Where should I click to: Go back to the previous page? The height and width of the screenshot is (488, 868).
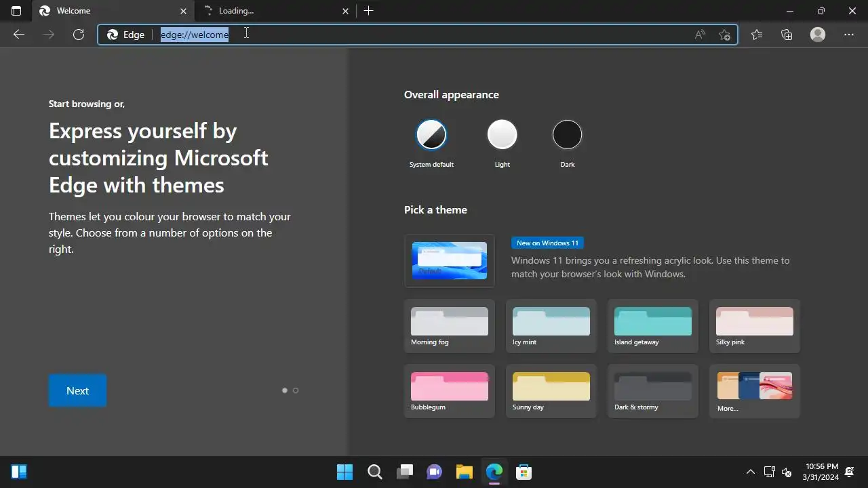tap(19, 35)
